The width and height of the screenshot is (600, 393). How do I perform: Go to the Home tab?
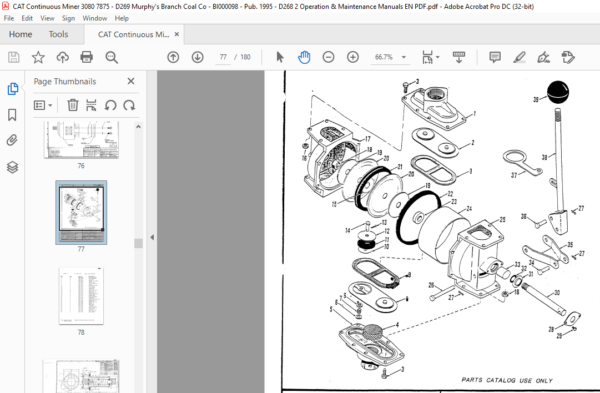pos(20,34)
